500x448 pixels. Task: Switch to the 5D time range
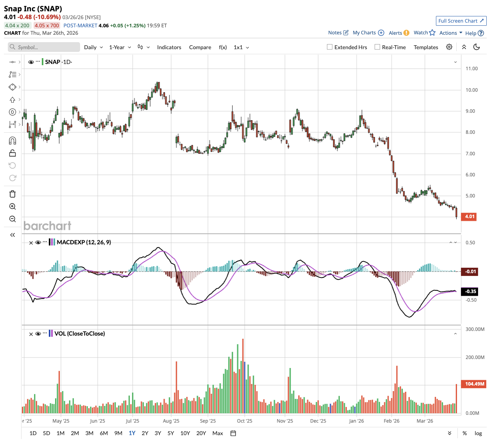coord(46,433)
